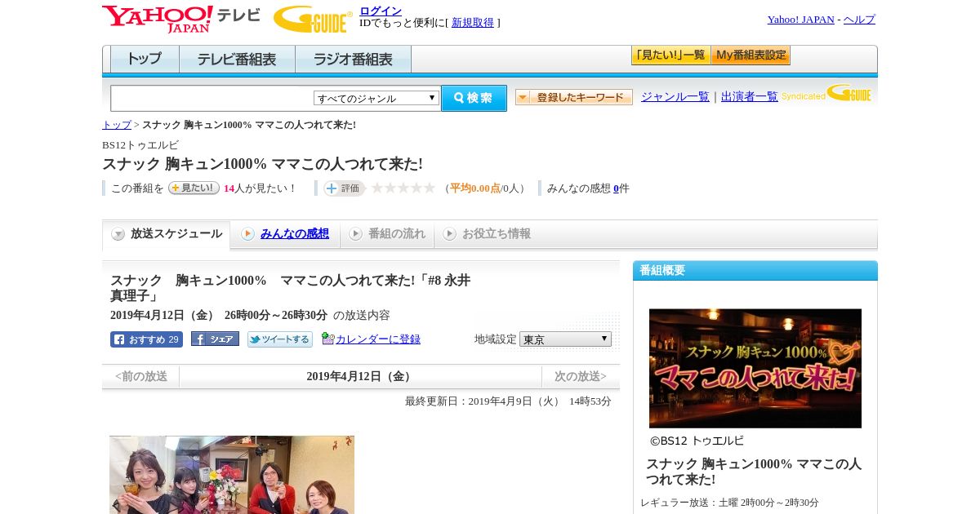
Task: Click the 見たい! plus button
Action: click(194, 188)
